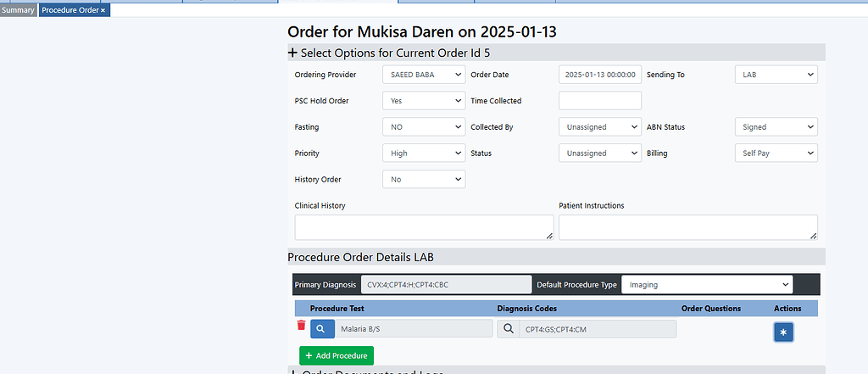This screenshot has width=868, height=374.
Task: Close the Procedure Order tab
Action: [x=103, y=10]
